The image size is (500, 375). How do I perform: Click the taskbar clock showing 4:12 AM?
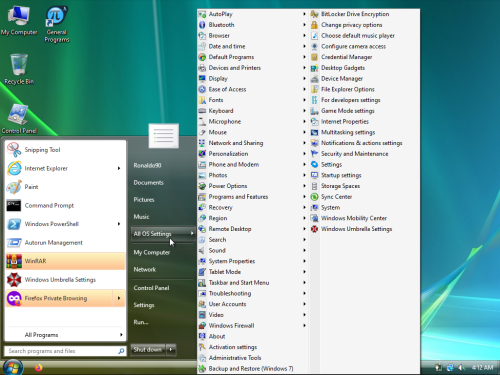(x=482, y=367)
